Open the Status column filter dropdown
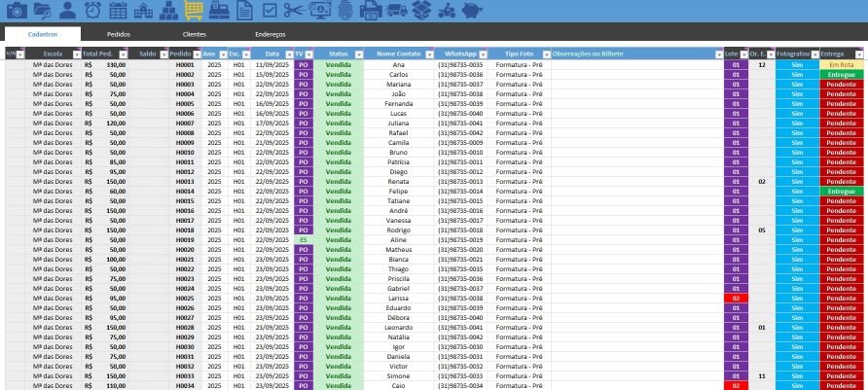The height and width of the screenshot is (390, 868). pos(359,54)
